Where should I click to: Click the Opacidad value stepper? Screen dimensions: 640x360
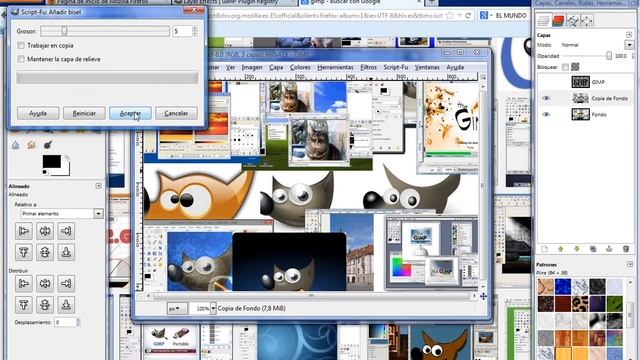coord(633,56)
